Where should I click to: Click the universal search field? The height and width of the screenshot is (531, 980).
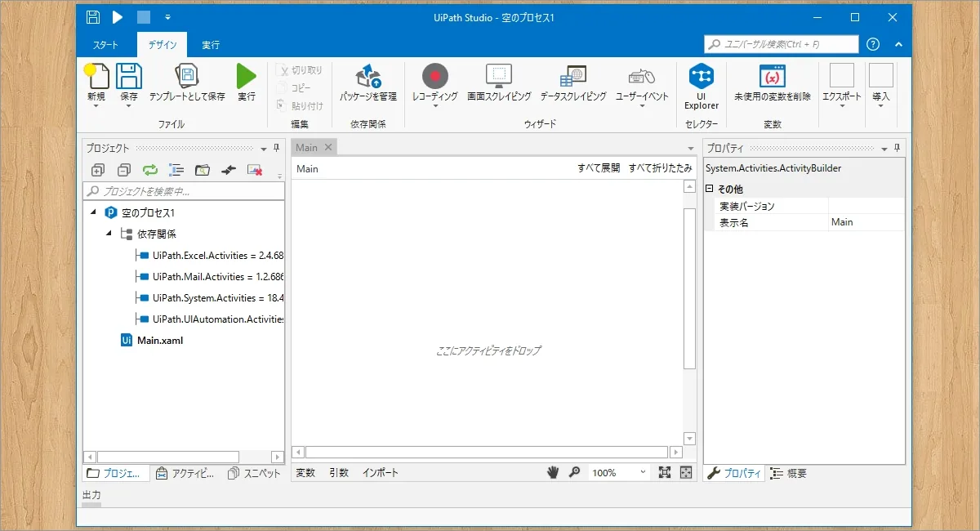point(782,44)
